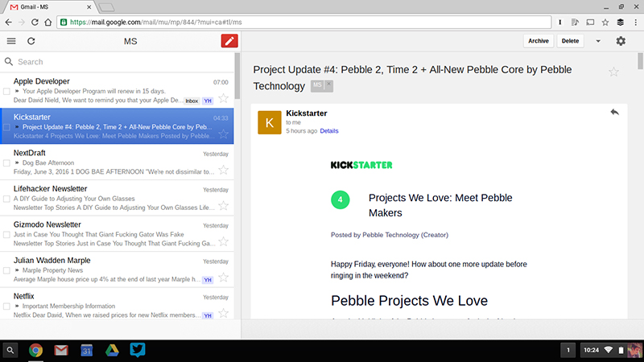
Task: Star the open Project Update conversation
Action: point(613,72)
